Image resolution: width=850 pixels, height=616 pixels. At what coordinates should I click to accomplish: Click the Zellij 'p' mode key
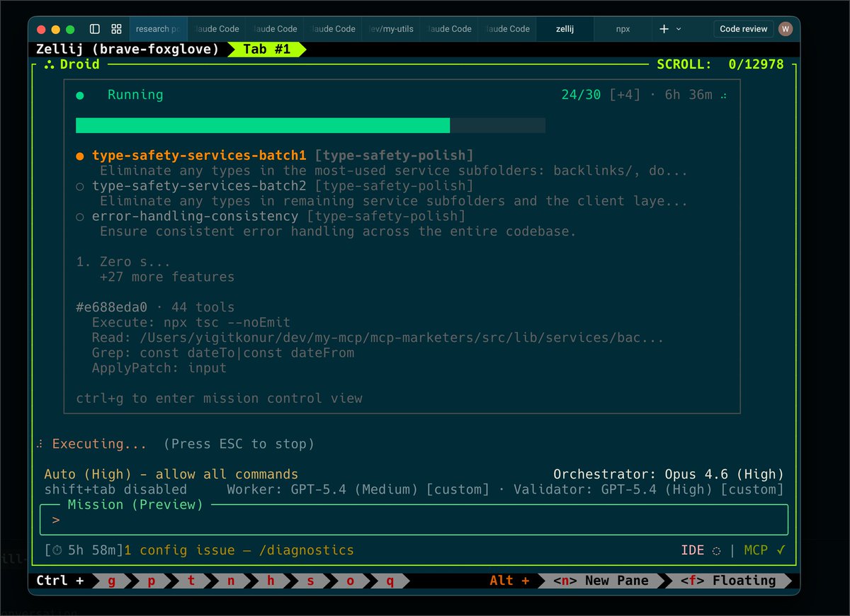pyautogui.click(x=151, y=581)
